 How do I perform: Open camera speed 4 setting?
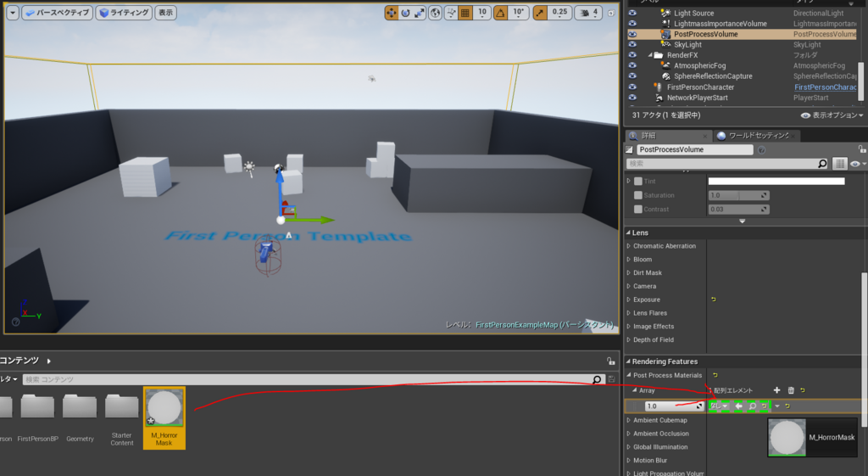pyautogui.click(x=589, y=13)
